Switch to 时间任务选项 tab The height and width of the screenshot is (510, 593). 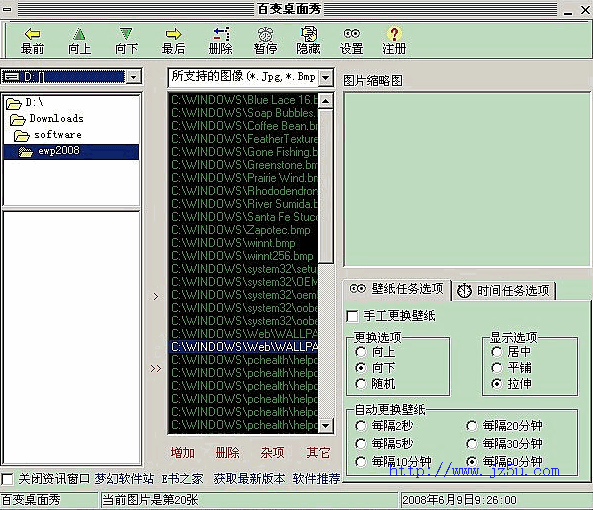point(504,291)
